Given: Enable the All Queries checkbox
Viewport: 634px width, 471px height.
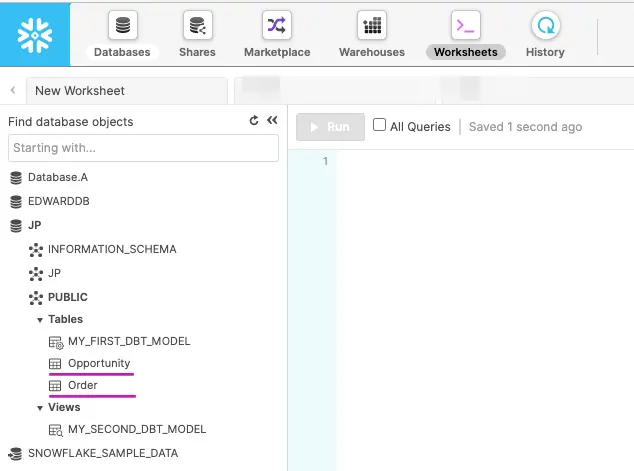Looking at the screenshot, I should point(379,125).
